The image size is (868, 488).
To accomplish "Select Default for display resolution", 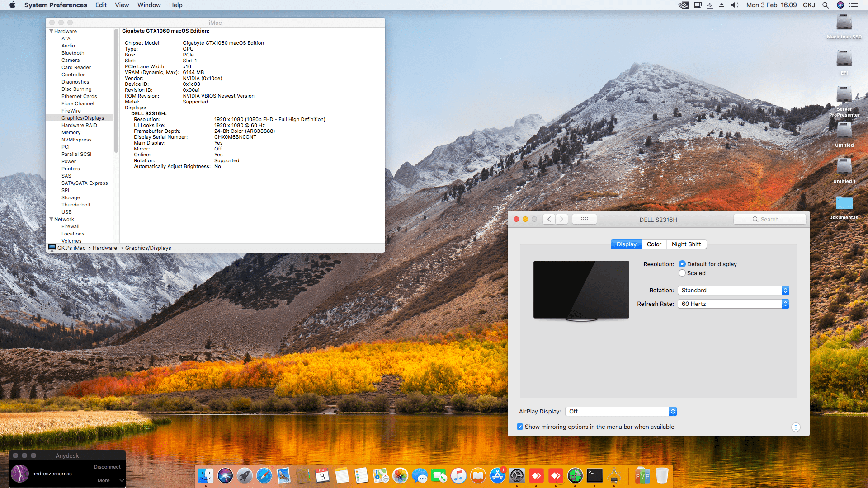I will (x=682, y=264).
